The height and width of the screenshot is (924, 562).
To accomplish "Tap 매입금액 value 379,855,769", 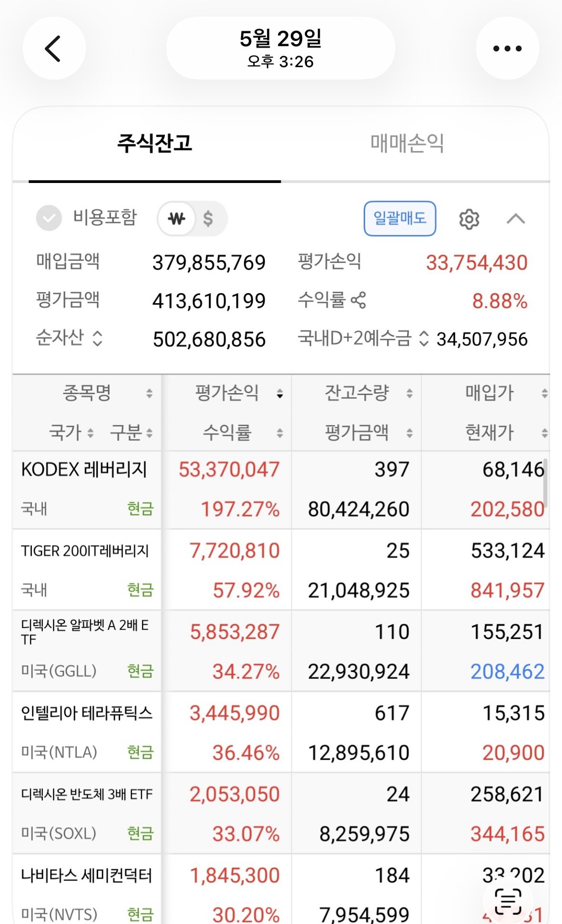I will pyautogui.click(x=209, y=263).
